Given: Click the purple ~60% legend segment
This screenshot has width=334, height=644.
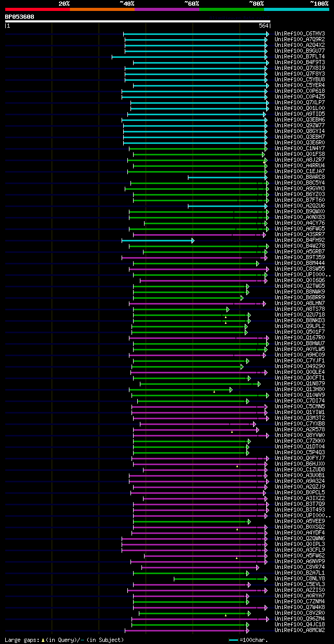Looking at the screenshot, I should point(167,9).
